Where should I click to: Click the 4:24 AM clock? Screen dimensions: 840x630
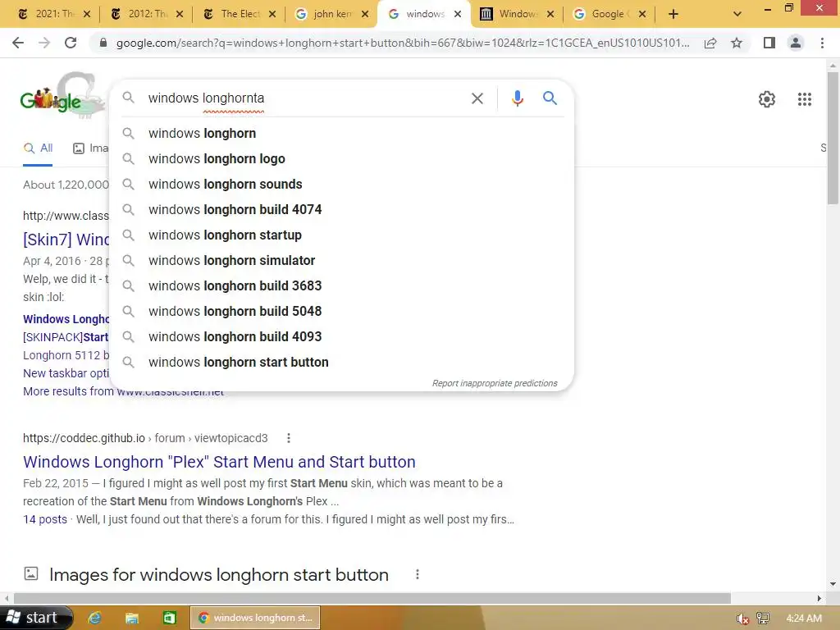click(804, 619)
